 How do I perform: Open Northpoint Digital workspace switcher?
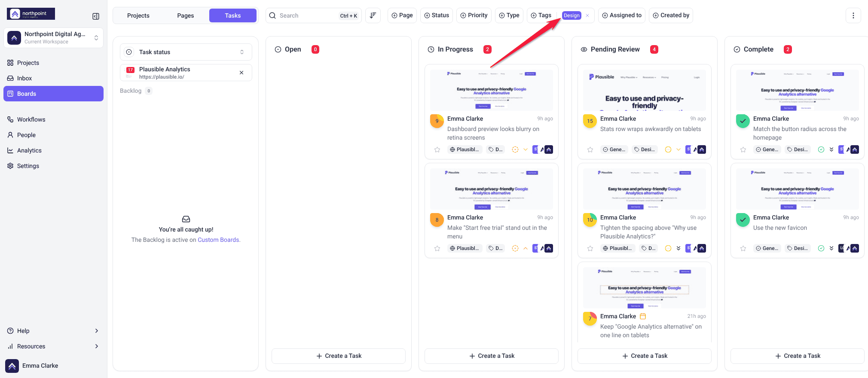coord(53,38)
